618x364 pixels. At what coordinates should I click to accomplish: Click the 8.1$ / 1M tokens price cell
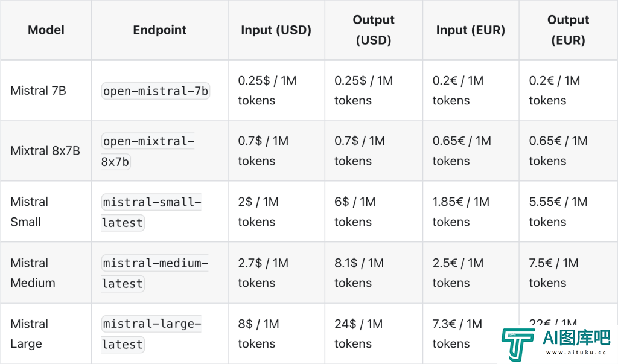click(374, 272)
